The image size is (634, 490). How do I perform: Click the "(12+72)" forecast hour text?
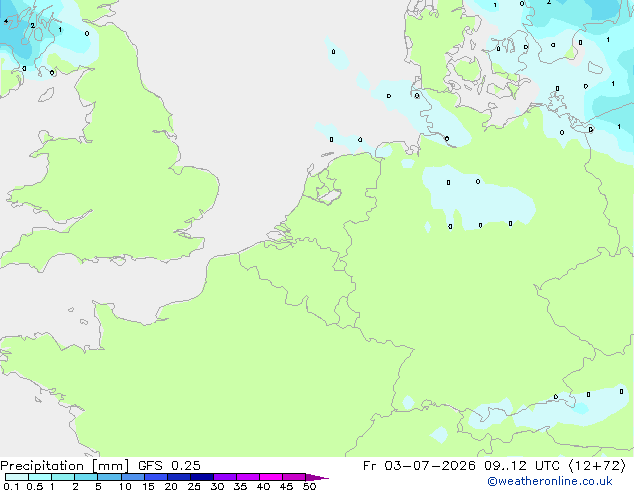point(597,466)
